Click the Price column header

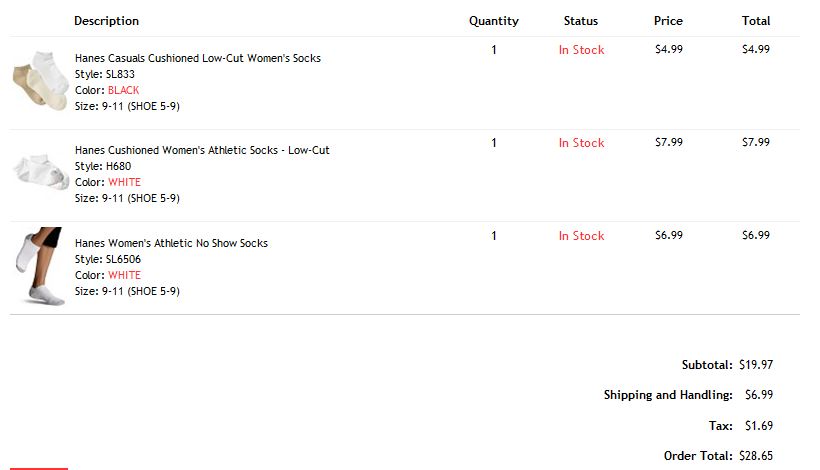tap(668, 21)
